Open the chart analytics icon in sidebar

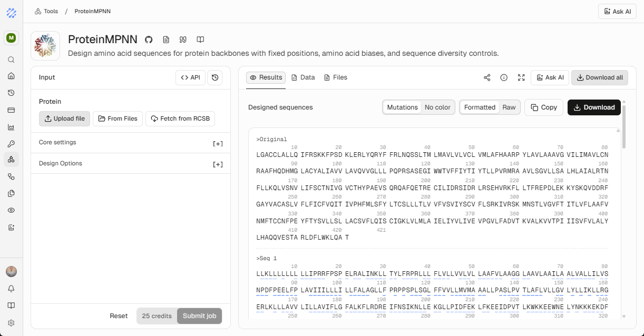(x=11, y=127)
